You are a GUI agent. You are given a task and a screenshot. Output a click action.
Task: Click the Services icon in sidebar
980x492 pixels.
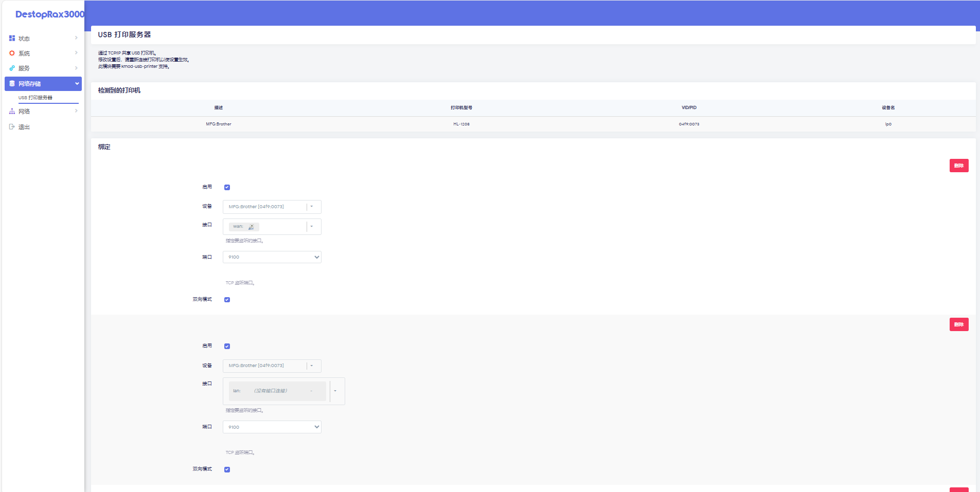[x=12, y=68]
